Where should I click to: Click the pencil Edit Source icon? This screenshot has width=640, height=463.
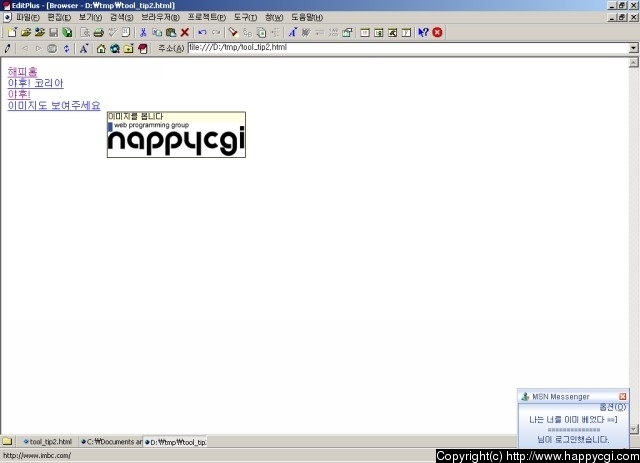(x=7, y=49)
